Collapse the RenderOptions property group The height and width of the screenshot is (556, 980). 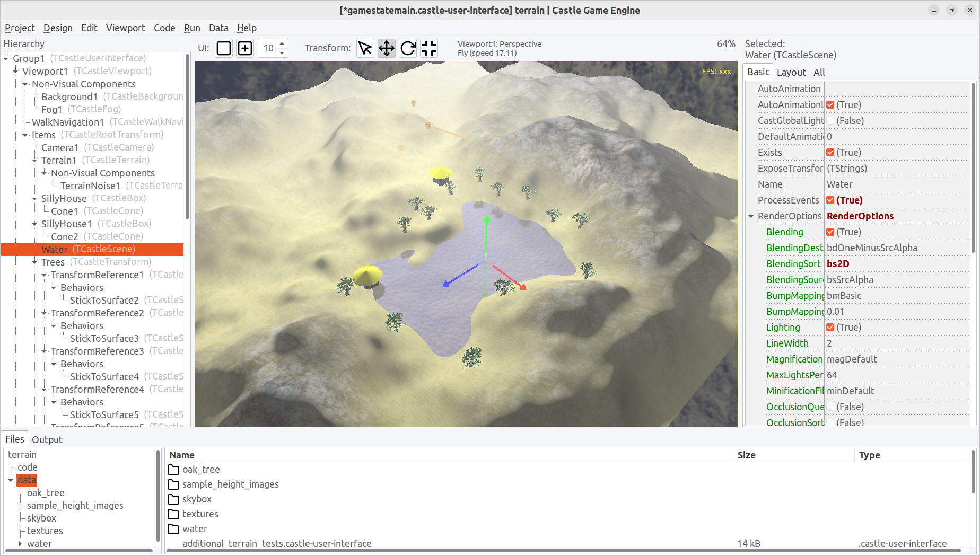coord(751,216)
